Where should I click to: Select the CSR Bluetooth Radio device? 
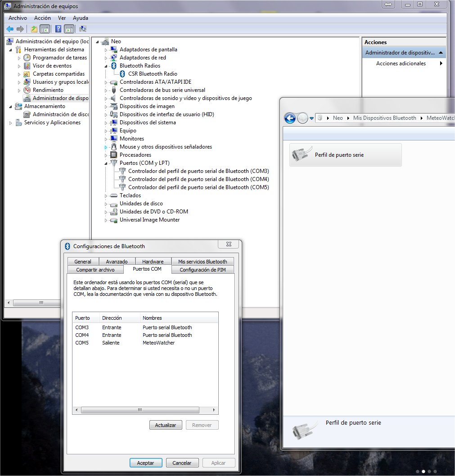coord(153,74)
